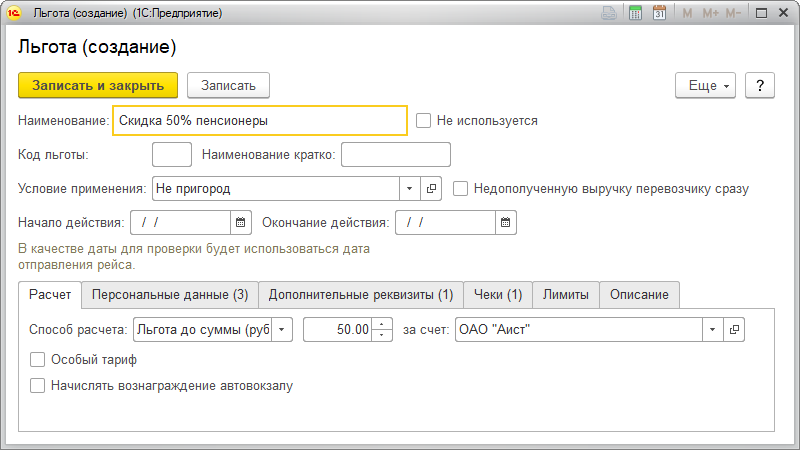Expand the за счет dropdown list
The image size is (800, 450).
click(712, 329)
